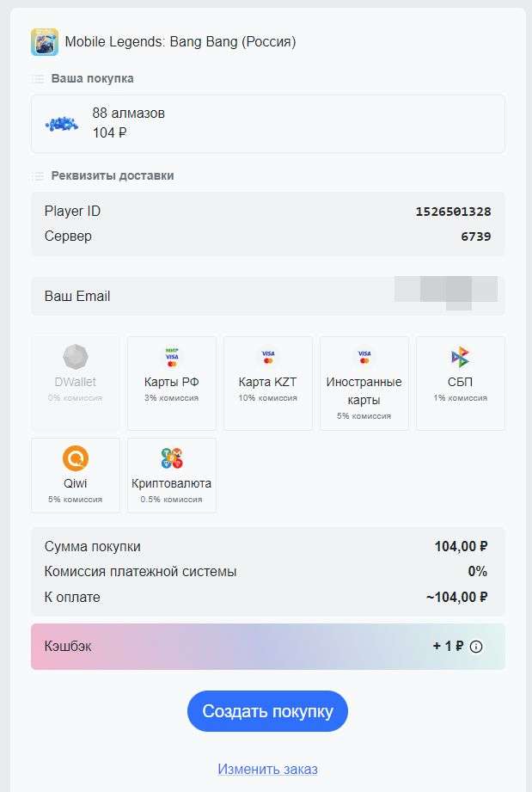Click the Ваша покупка list icon
The image size is (532, 792).
(x=38, y=79)
